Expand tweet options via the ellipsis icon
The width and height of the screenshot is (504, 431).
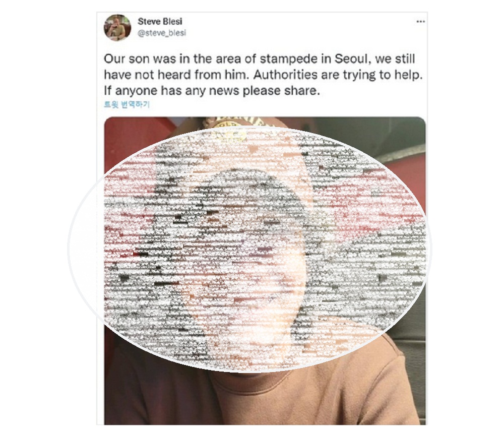[420, 22]
